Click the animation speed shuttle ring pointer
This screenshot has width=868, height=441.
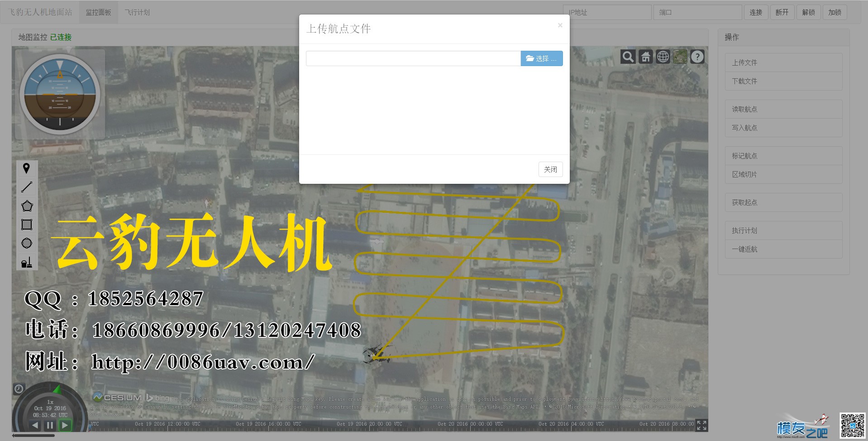[57, 388]
